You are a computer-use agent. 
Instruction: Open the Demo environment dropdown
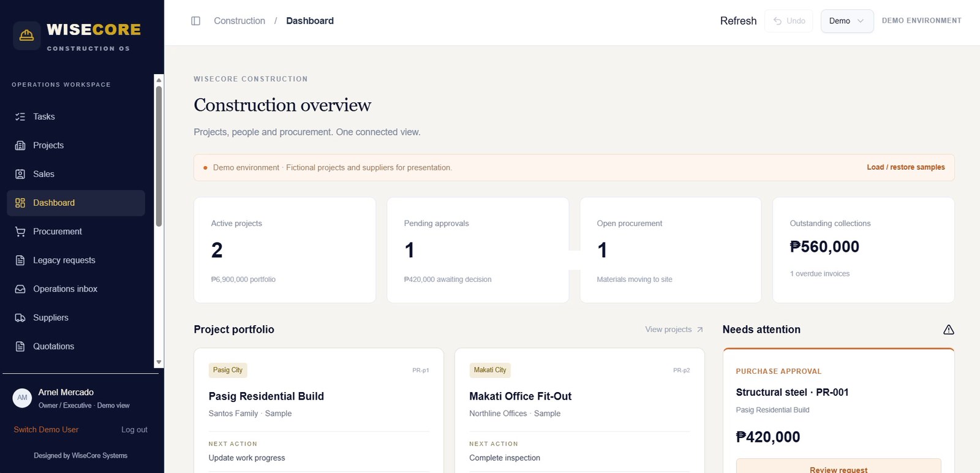click(x=847, y=21)
